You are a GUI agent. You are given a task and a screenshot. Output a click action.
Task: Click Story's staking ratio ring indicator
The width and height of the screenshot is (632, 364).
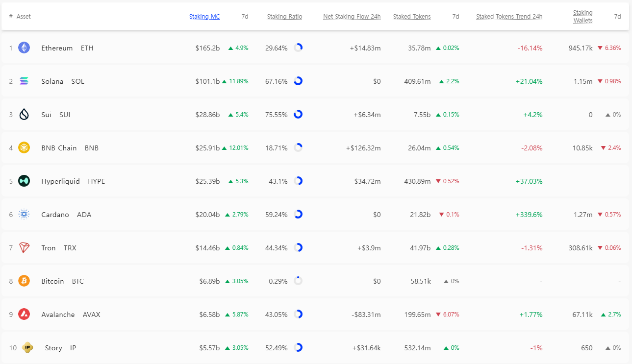pos(298,347)
